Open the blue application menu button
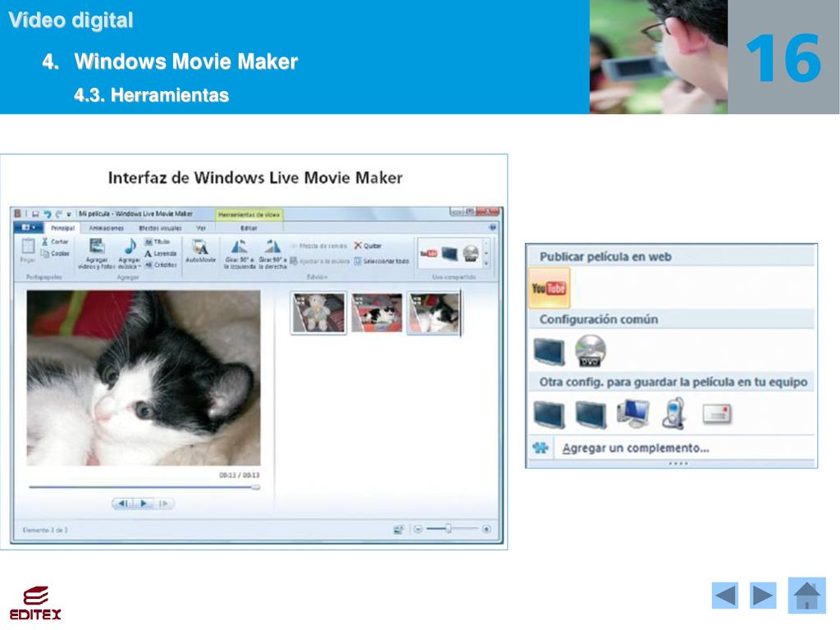 (x=28, y=228)
